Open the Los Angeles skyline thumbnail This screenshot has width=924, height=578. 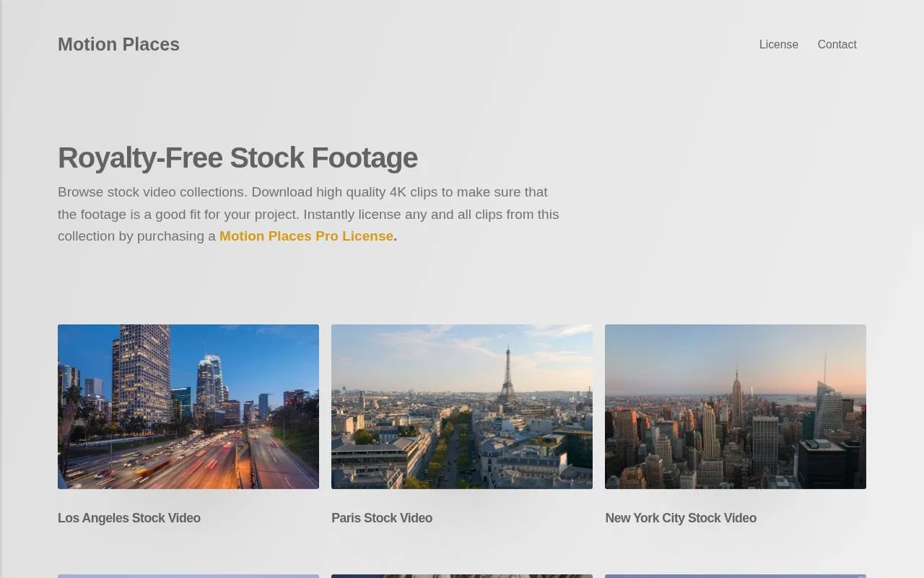tap(188, 407)
